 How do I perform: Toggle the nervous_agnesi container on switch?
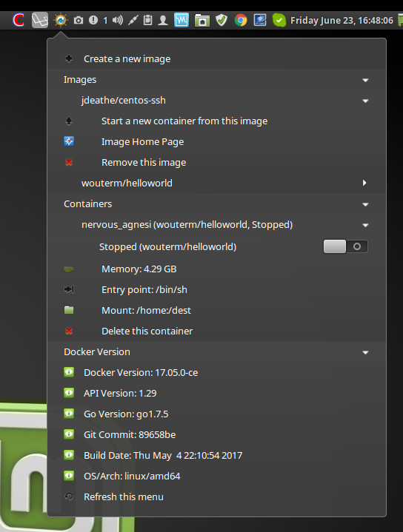(x=345, y=246)
